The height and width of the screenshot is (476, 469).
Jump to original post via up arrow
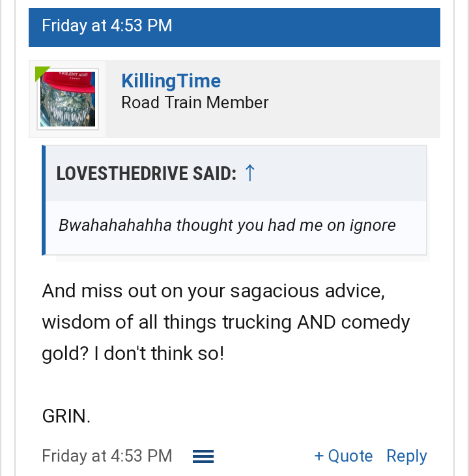point(249,173)
